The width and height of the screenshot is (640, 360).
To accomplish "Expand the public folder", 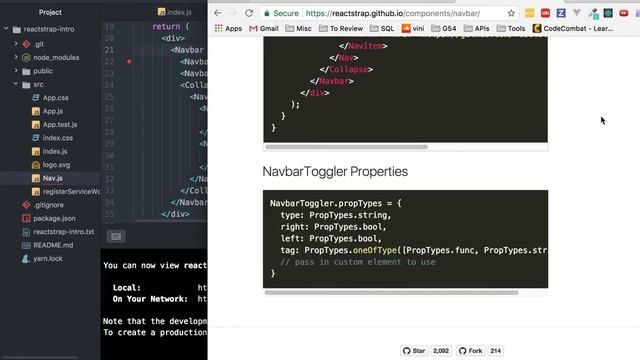I will click(16, 71).
